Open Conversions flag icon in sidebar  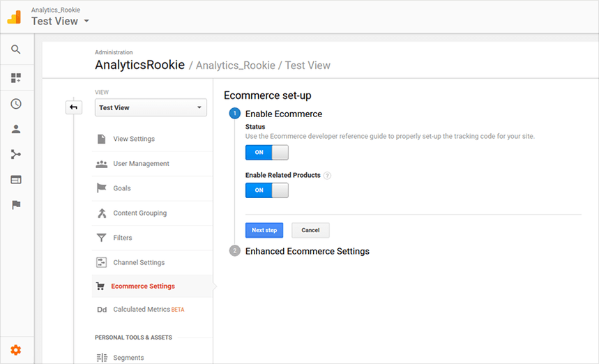point(15,205)
